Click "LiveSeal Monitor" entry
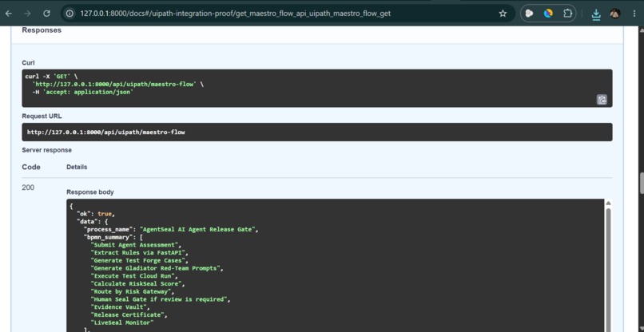 (122, 323)
